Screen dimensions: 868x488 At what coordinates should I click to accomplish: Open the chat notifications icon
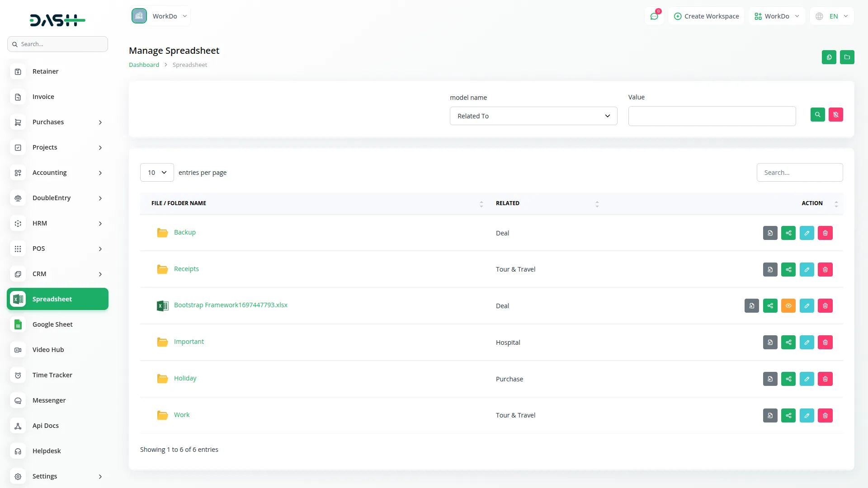[x=654, y=16]
